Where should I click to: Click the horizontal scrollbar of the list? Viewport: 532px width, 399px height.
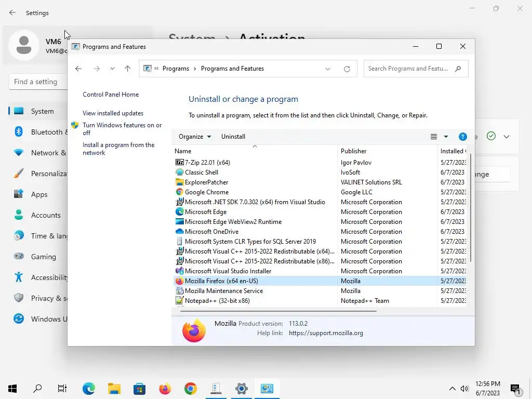278,311
